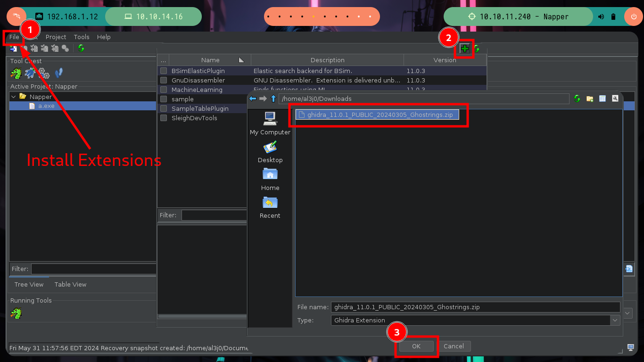The image size is (644, 362).
Task: Click the battery icon in top bar
Action: (613, 16)
